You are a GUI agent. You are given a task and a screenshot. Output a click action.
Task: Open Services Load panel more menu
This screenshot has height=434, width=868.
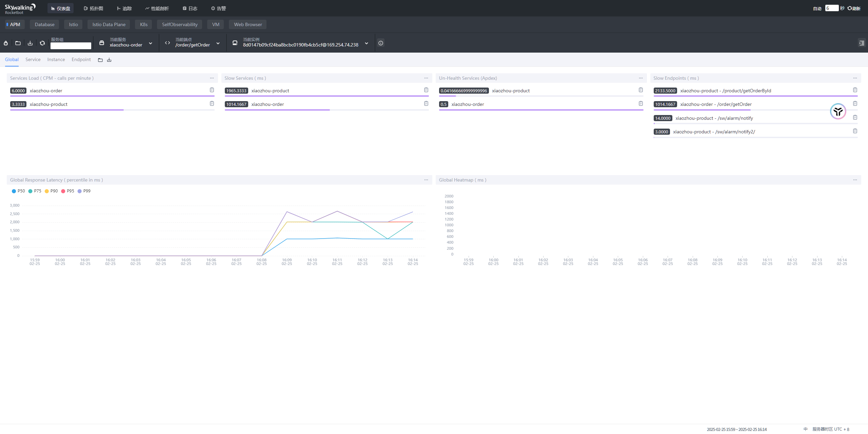tap(212, 78)
